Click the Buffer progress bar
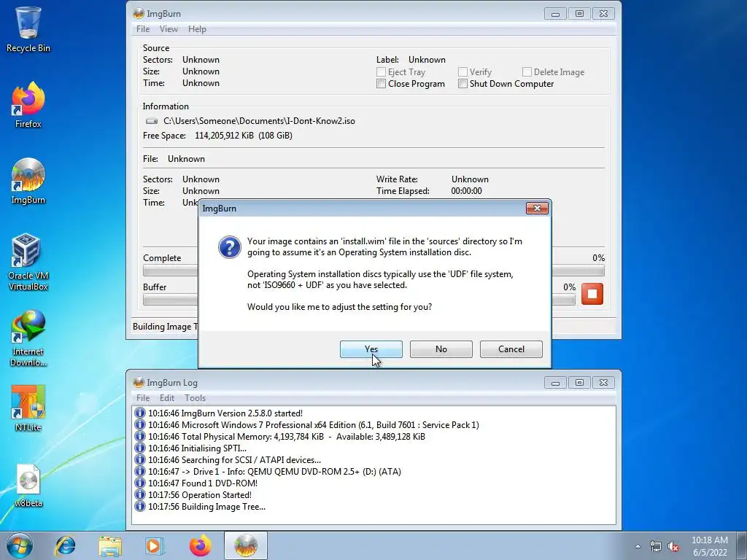 click(x=359, y=300)
